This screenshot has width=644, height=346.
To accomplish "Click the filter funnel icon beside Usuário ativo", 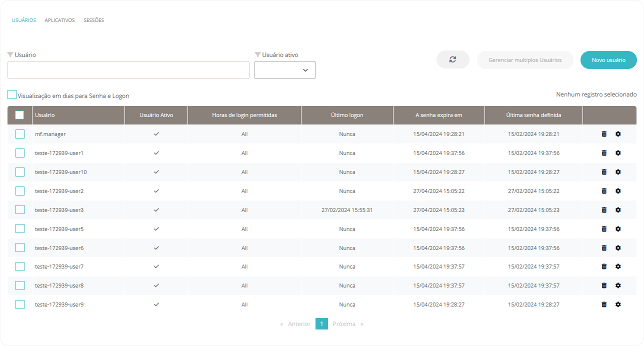I will coord(257,54).
